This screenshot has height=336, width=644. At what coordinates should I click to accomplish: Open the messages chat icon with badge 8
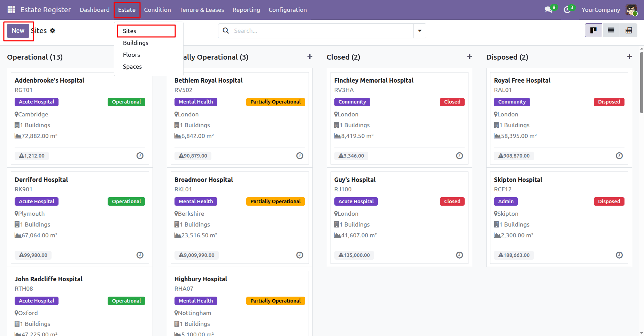[x=549, y=10]
